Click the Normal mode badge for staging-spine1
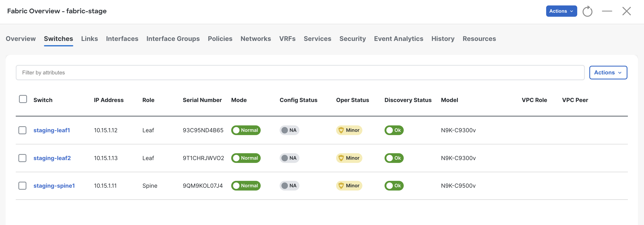The height and width of the screenshot is (225, 644). click(x=246, y=186)
